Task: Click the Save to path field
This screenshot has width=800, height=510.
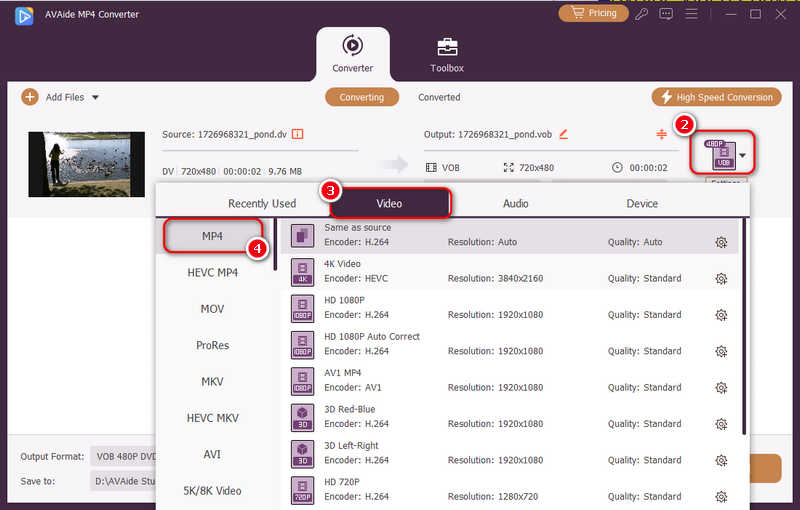Action: tap(124, 481)
